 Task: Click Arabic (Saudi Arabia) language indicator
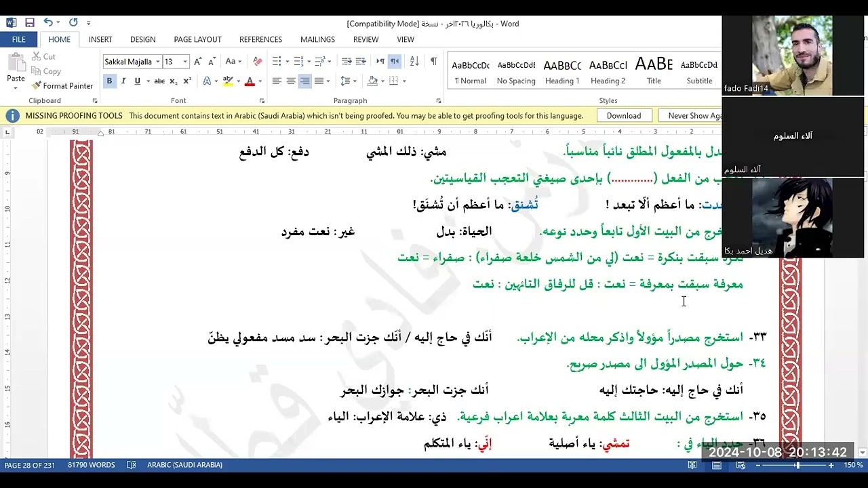coord(184,465)
